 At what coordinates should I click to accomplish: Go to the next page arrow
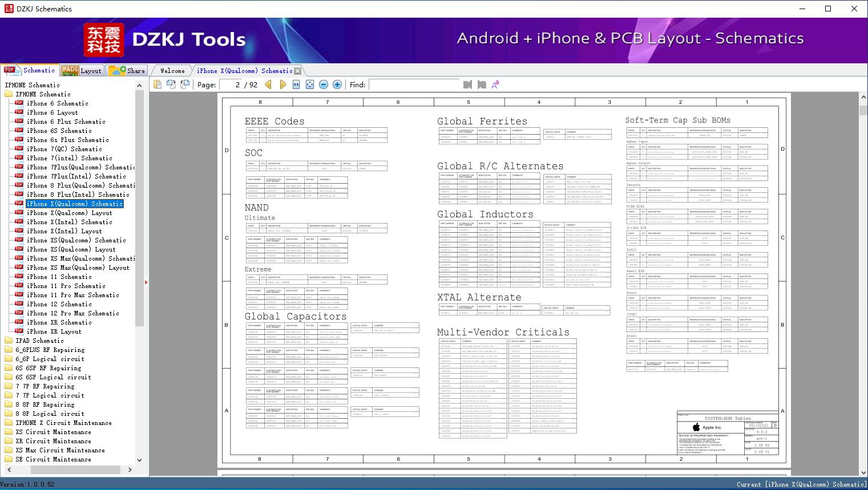click(x=282, y=84)
